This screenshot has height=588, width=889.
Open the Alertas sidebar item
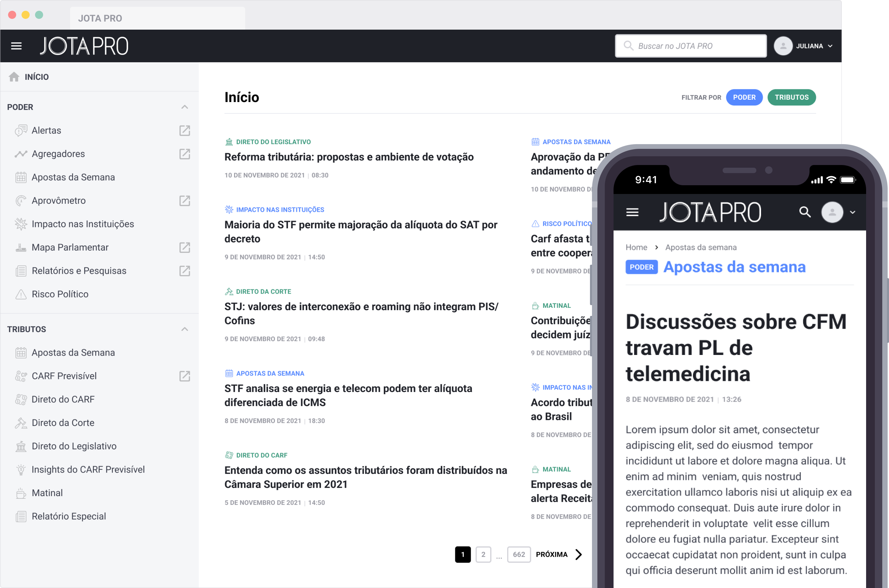46,130
